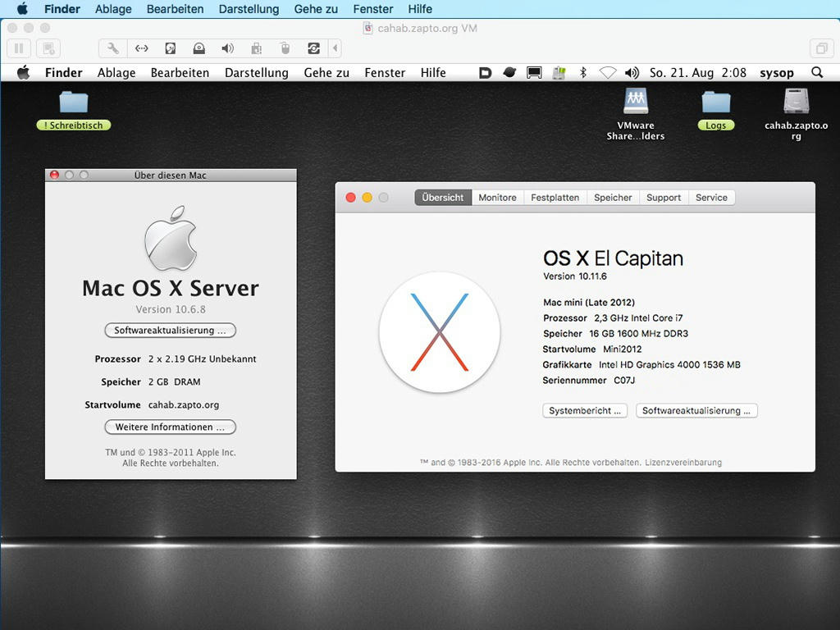Switch to the Monitore tab
Viewport: 840px width, 630px height.
coord(497,197)
